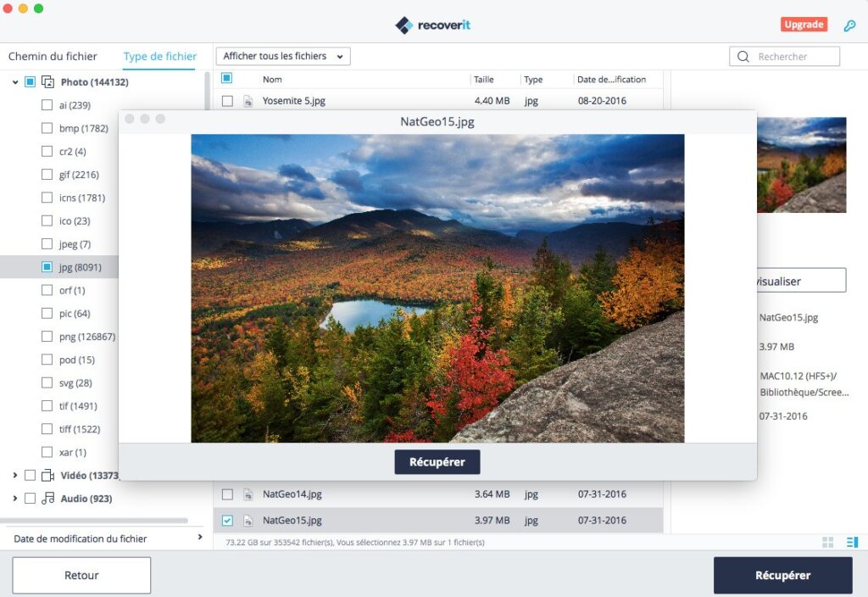Click the key activation icon

click(849, 25)
